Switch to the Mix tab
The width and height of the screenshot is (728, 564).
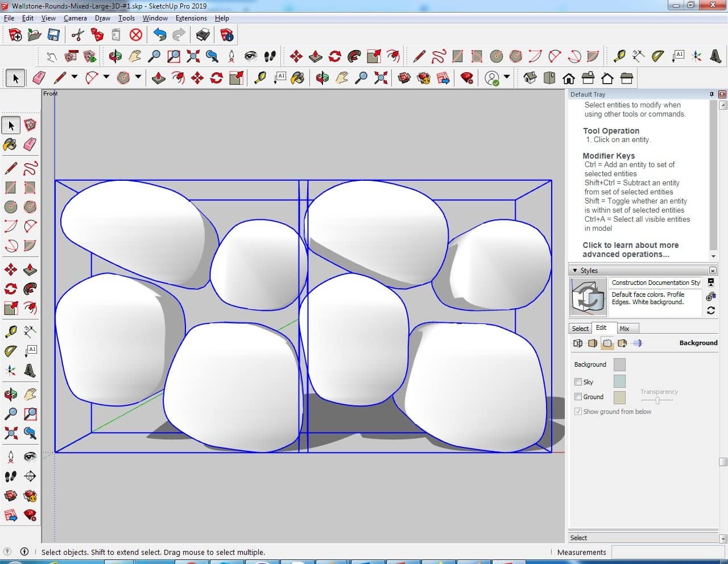(x=624, y=329)
